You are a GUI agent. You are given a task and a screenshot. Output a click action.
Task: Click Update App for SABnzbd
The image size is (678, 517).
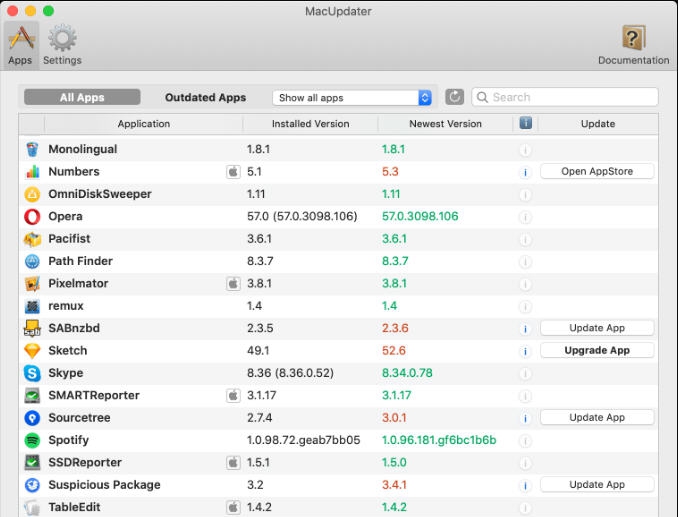pos(597,328)
